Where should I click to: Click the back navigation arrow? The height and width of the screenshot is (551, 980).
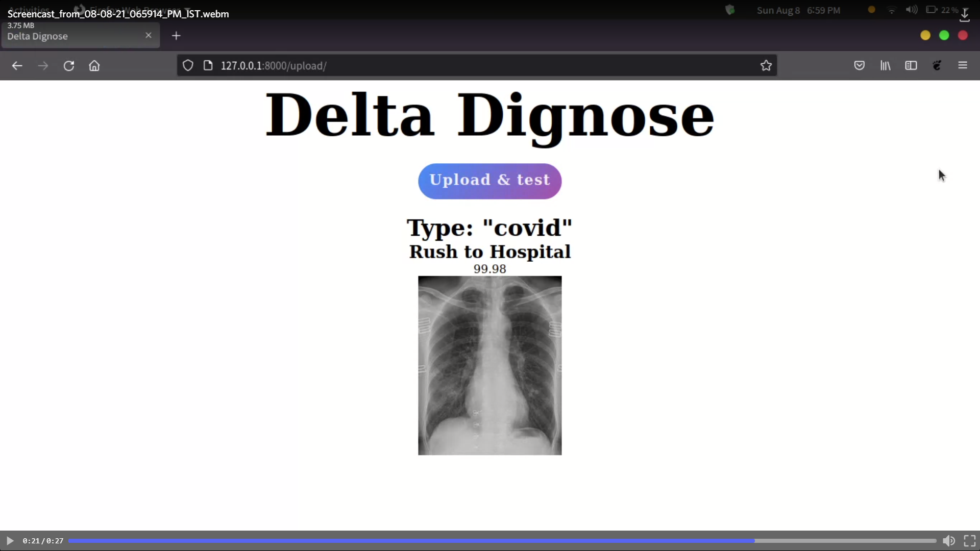point(17,65)
